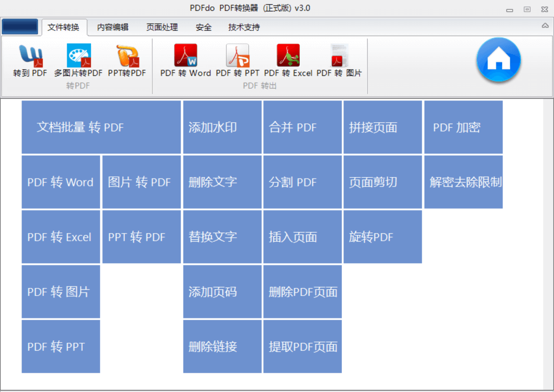The width and height of the screenshot is (554, 392).
Task: Open the PDF 转 PPT tool icon
Action: (236, 59)
